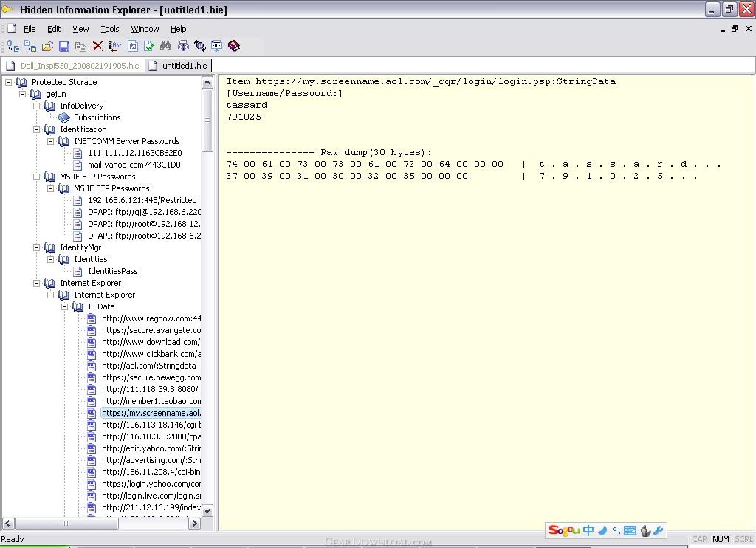Viewport: 756px width, 548px height.
Task: Open the Help menu
Action: point(179,29)
